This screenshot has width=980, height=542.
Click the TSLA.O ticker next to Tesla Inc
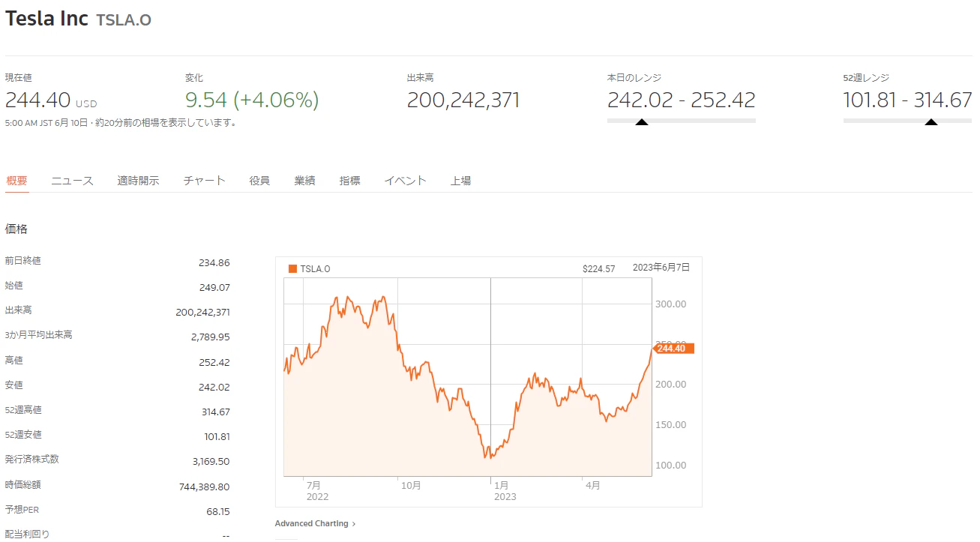[x=124, y=20]
